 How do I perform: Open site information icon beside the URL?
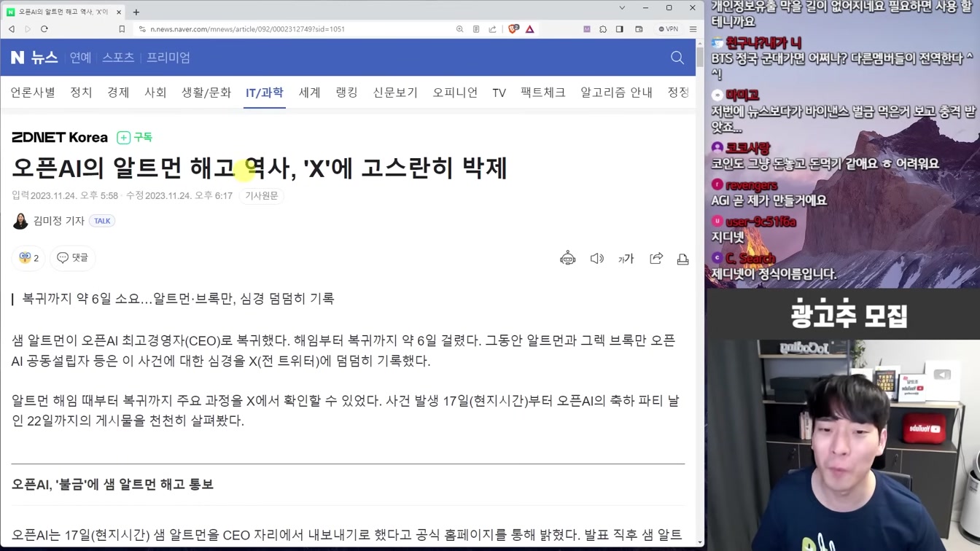click(142, 29)
